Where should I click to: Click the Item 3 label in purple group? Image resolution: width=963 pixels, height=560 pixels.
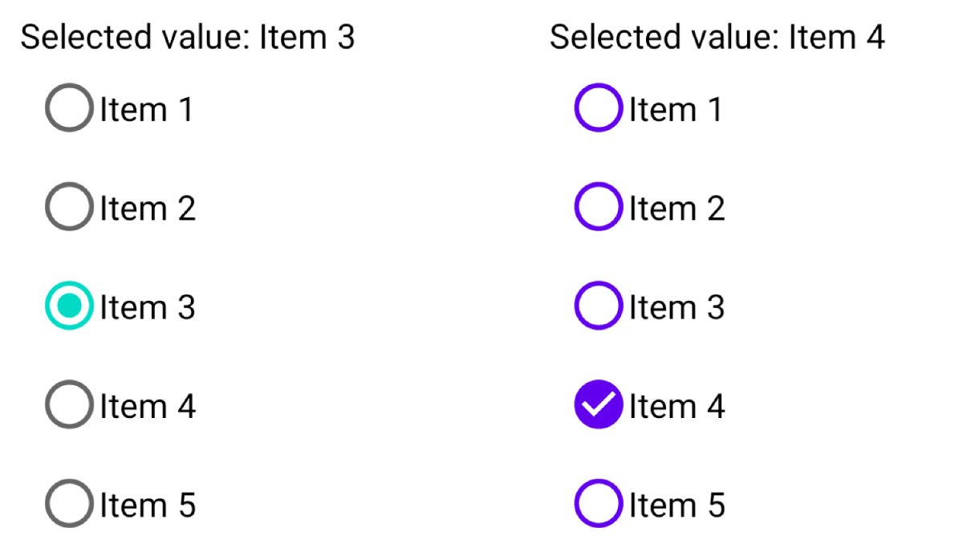677,307
